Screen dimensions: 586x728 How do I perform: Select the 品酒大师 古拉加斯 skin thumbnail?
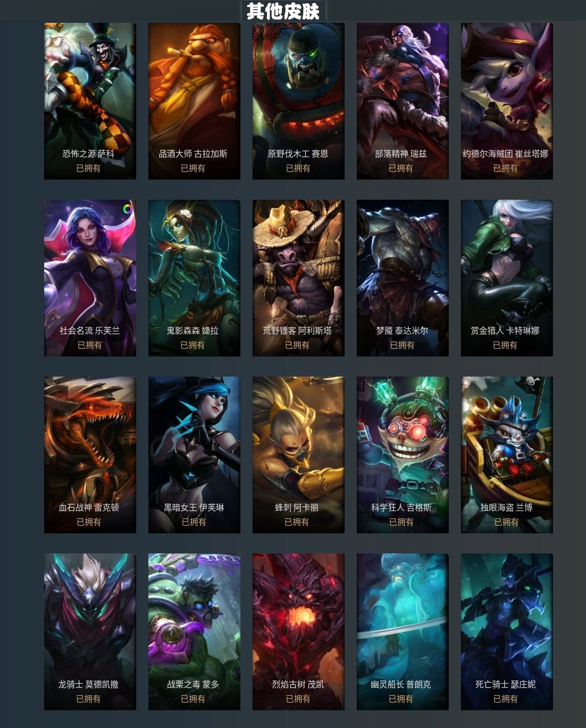coord(194,101)
